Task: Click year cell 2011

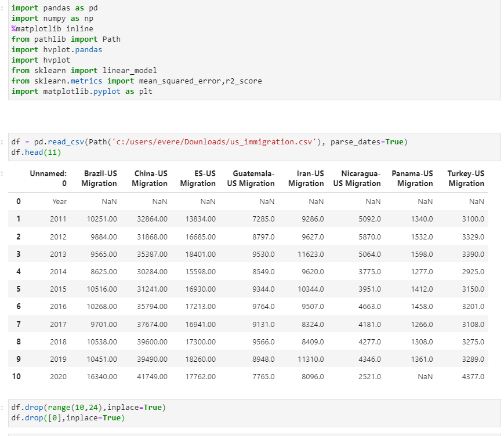Action: pos(58,219)
